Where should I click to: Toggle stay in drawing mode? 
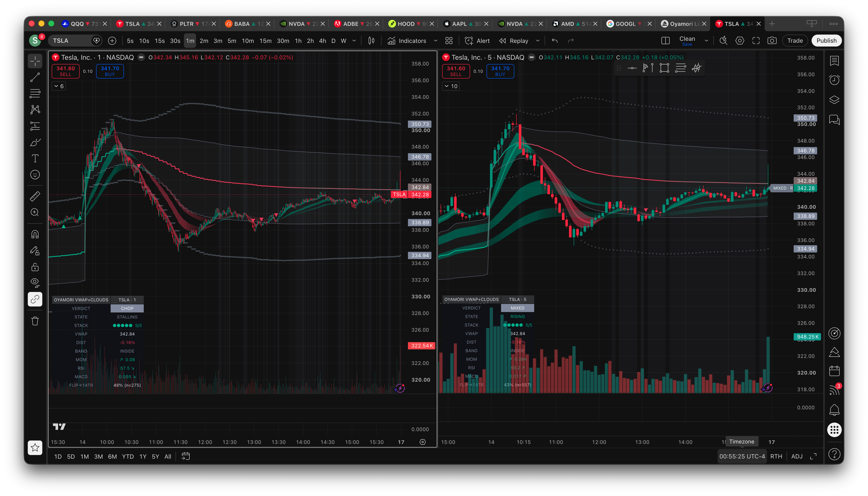tap(35, 251)
